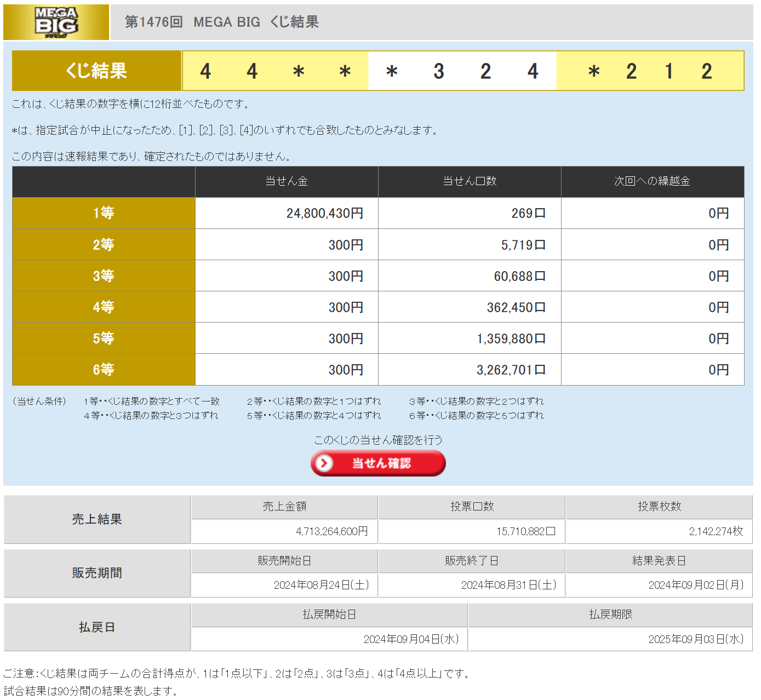Select 5等 winner count 1,359,880口
Viewport: 761px width, 700px height.
[511, 338]
